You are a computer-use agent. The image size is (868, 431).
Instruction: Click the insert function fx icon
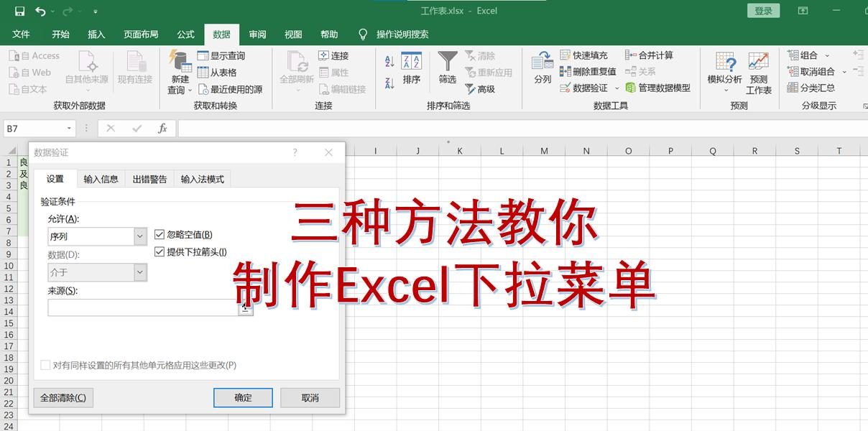point(163,129)
